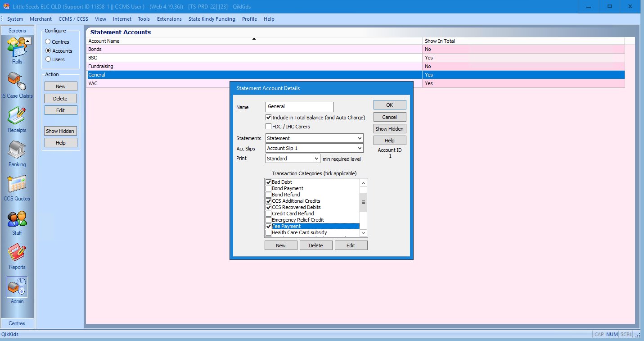
Task: Sort by the Account Name column header
Action: tap(254, 41)
